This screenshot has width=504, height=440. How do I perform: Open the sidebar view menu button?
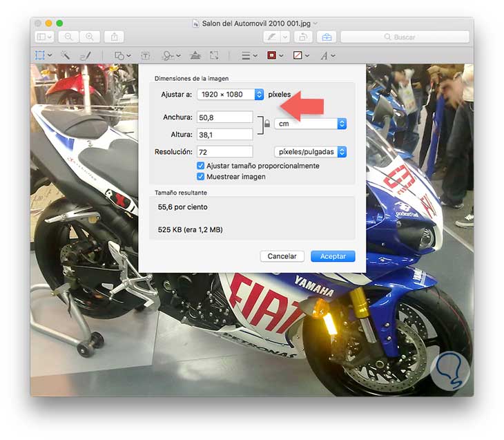[x=44, y=37]
